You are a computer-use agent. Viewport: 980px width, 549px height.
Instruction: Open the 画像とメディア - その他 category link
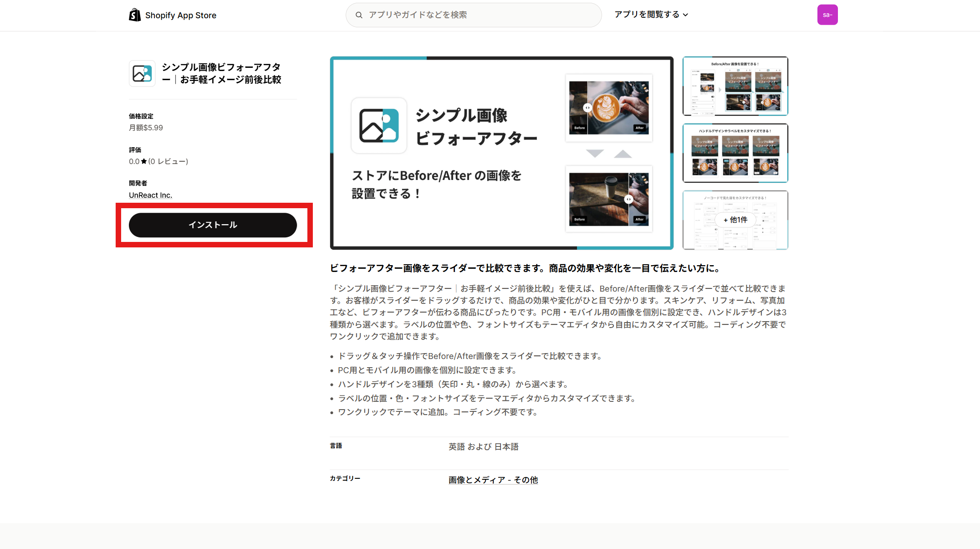(x=492, y=480)
